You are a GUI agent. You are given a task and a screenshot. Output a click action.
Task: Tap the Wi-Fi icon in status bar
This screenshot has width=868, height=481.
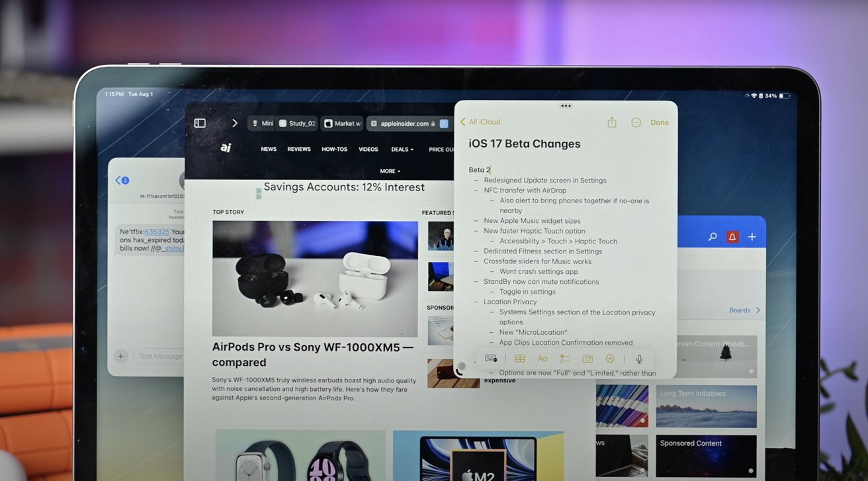(754, 96)
